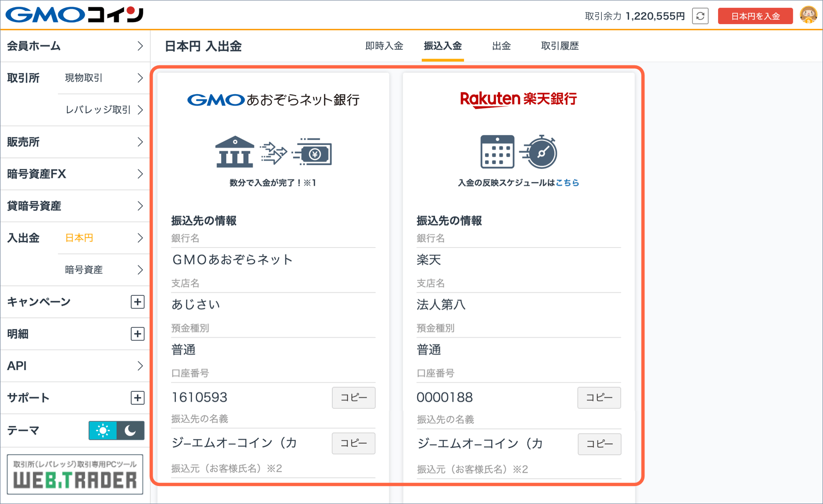Click chevron arrow beside 暗号資産FX
Image resolution: width=823 pixels, height=504 pixels.
point(140,174)
